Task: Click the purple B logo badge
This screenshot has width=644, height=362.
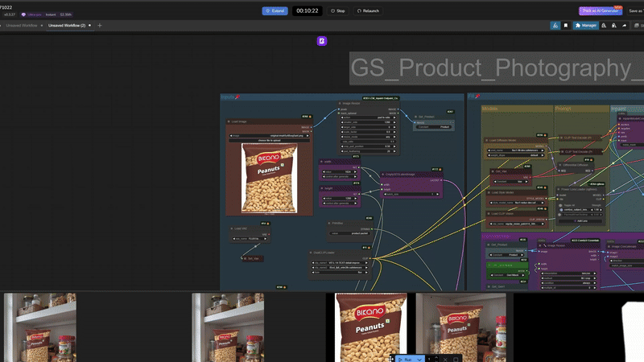Action: (322, 41)
